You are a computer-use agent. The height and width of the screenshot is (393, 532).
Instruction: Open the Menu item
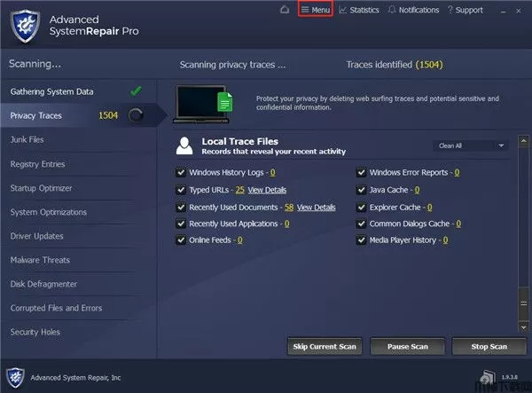[x=316, y=10]
